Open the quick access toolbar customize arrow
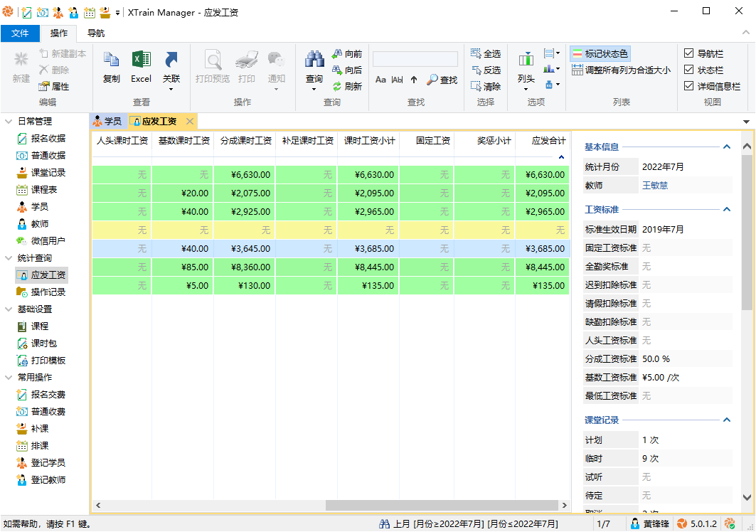This screenshot has width=756, height=532. (117, 13)
